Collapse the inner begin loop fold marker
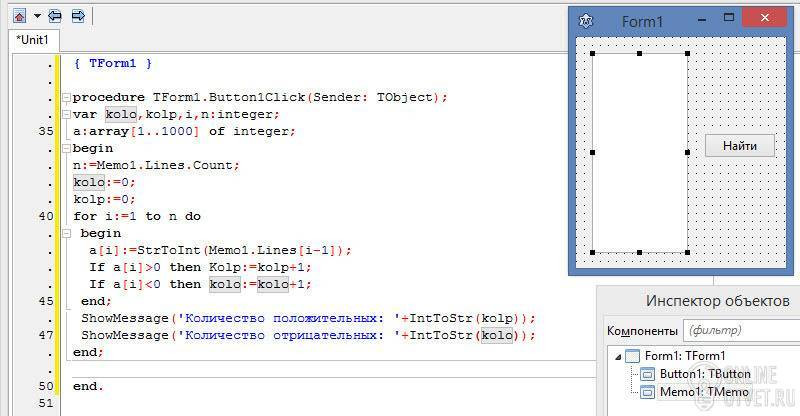 pos(66,233)
